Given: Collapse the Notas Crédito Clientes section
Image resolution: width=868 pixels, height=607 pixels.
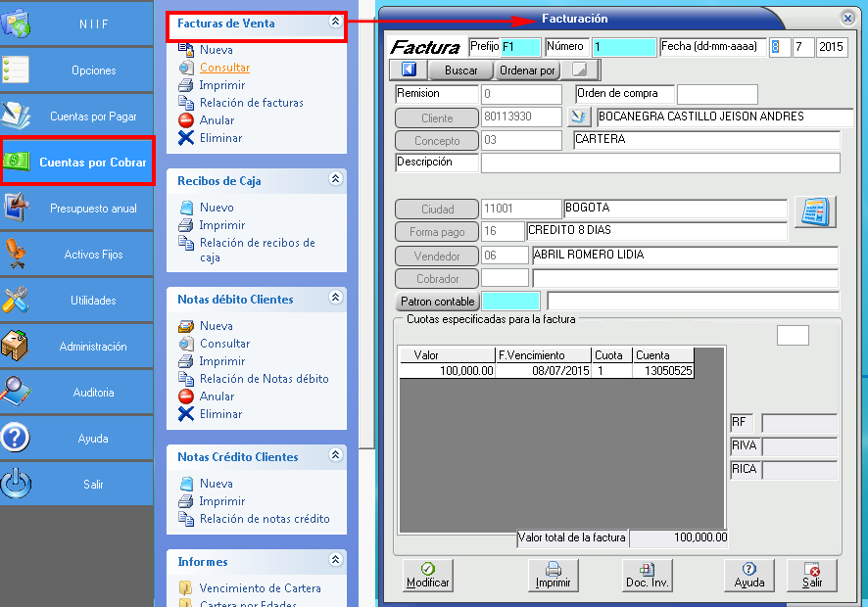Looking at the screenshot, I should click(x=335, y=455).
